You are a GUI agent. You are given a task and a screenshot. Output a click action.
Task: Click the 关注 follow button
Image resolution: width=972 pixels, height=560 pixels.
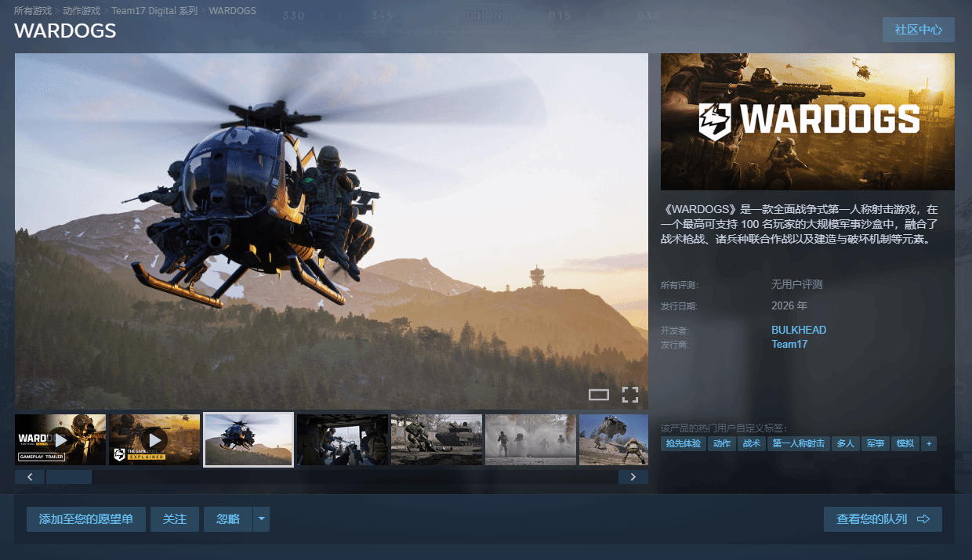[x=175, y=519]
